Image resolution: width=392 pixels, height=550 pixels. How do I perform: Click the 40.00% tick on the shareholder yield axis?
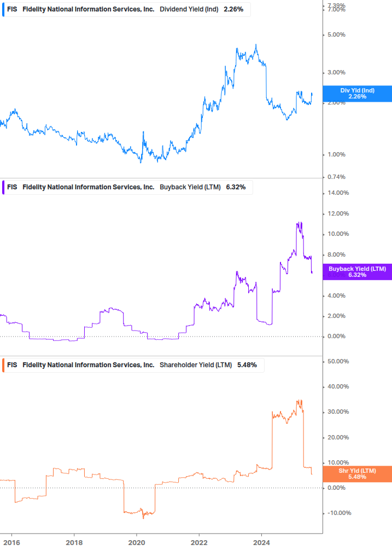click(x=338, y=386)
